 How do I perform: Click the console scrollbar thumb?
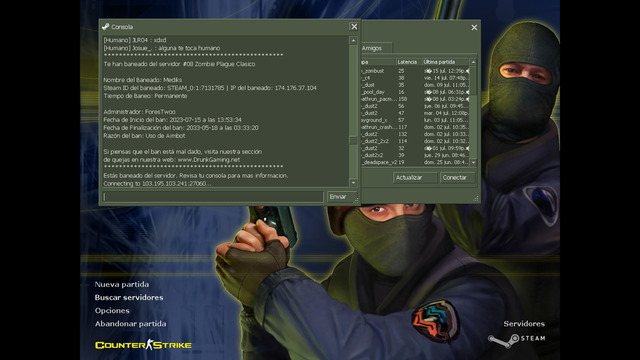[x=353, y=140]
